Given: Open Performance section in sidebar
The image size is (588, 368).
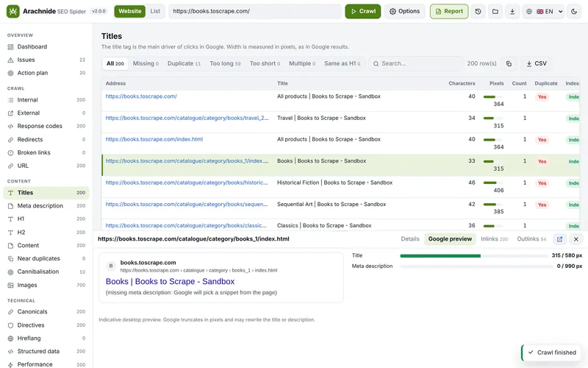Looking at the screenshot, I should [x=46, y=364].
